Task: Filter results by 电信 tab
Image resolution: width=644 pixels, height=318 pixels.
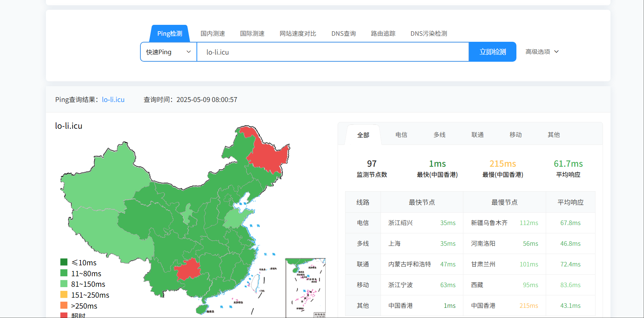Action: 401,135
